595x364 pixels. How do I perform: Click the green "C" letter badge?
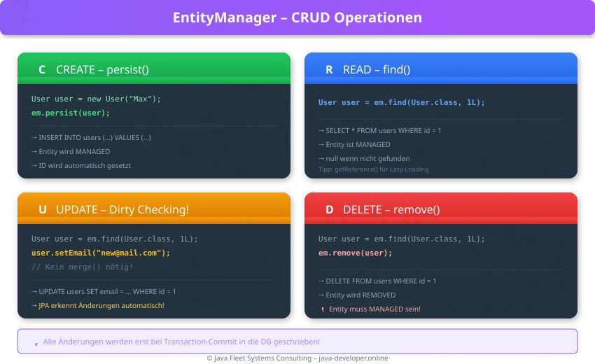(42, 69)
